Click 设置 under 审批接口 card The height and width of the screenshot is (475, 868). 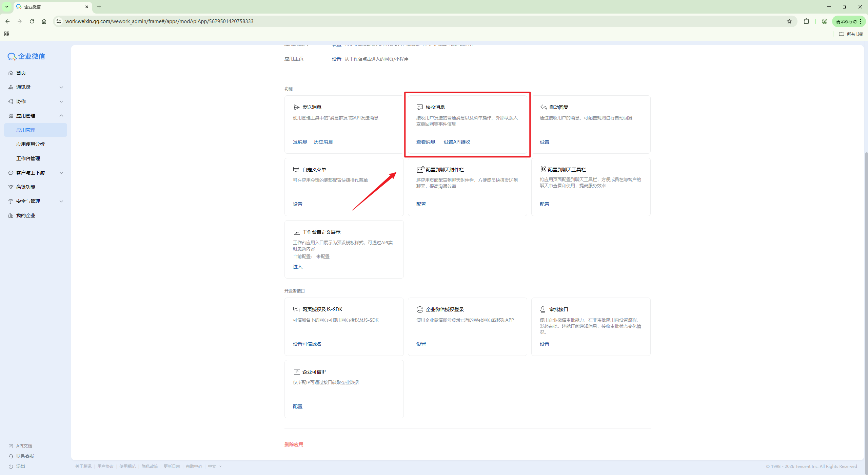point(545,344)
